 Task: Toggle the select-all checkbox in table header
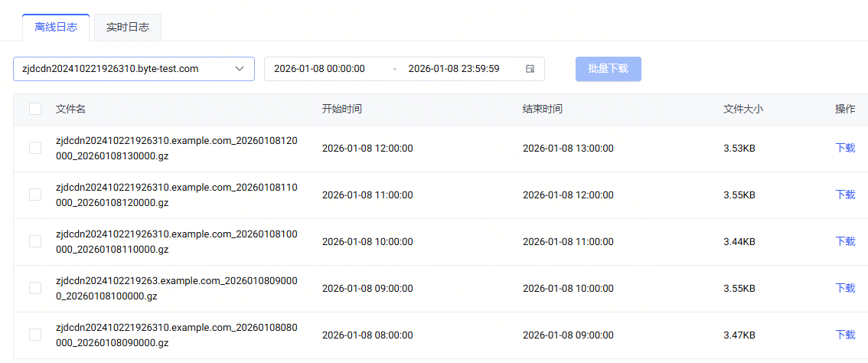pos(35,109)
